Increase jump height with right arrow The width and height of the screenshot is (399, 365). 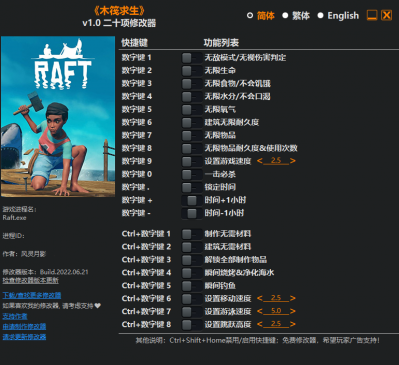point(293,324)
